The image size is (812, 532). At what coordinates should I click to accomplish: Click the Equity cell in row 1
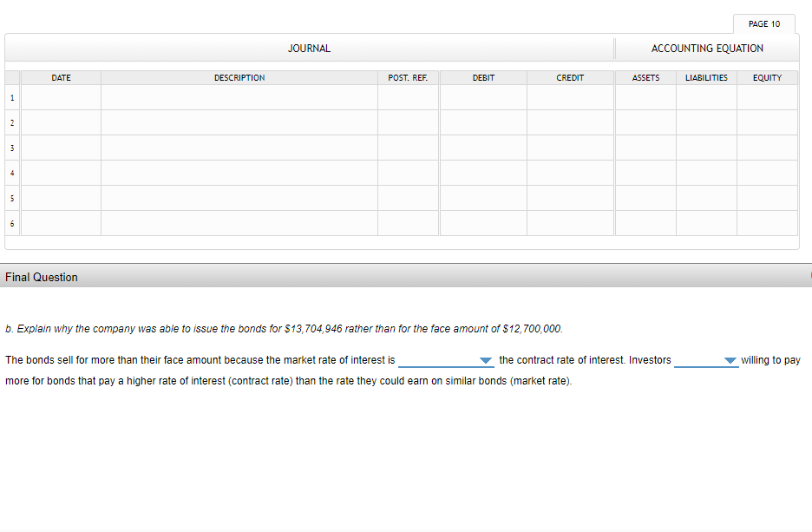click(768, 97)
